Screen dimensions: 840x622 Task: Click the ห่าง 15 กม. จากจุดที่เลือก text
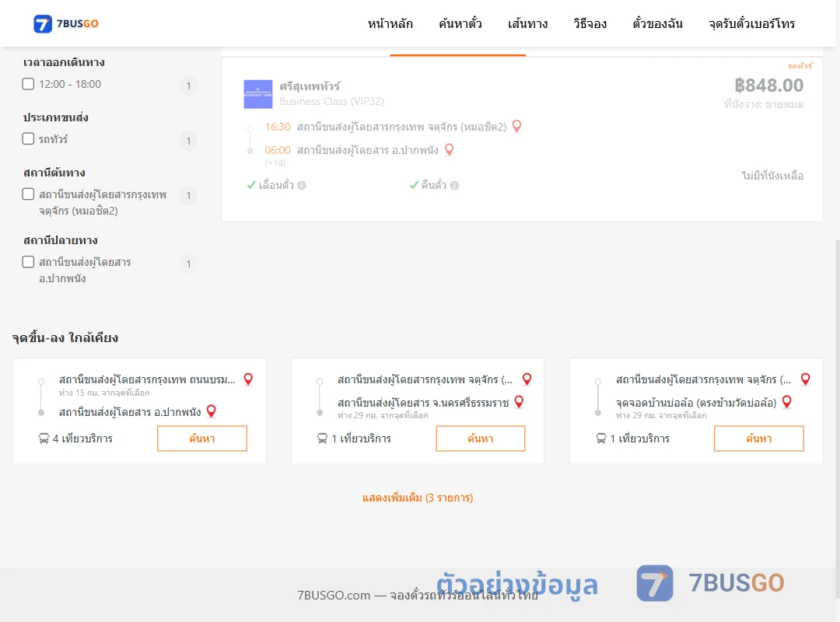tap(104, 393)
